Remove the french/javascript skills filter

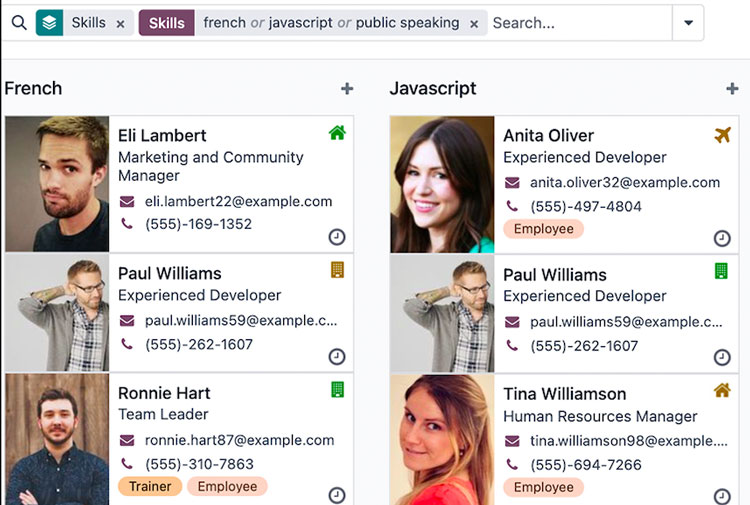pos(474,24)
